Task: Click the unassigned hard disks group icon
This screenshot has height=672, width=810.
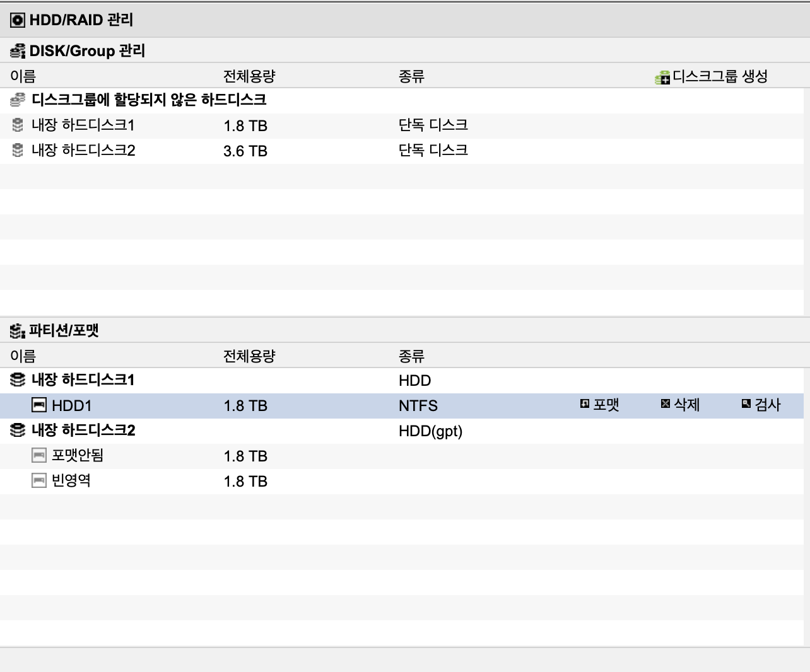Action: [18, 100]
